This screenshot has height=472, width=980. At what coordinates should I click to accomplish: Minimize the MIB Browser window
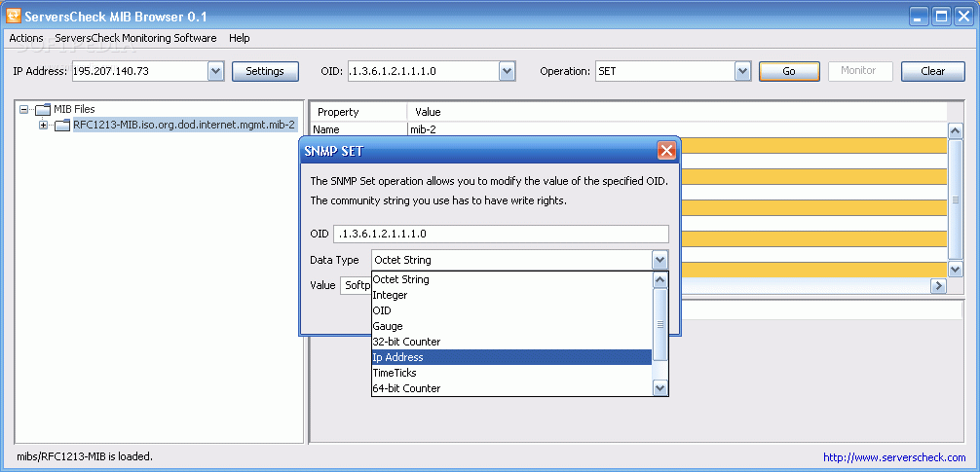pyautogui.click(x=919, y=17)
